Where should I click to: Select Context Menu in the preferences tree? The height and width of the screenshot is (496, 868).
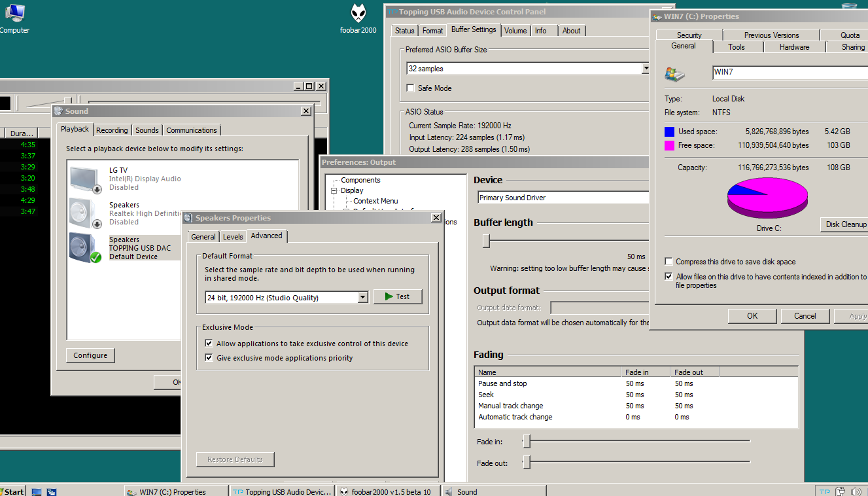(375, 201)
